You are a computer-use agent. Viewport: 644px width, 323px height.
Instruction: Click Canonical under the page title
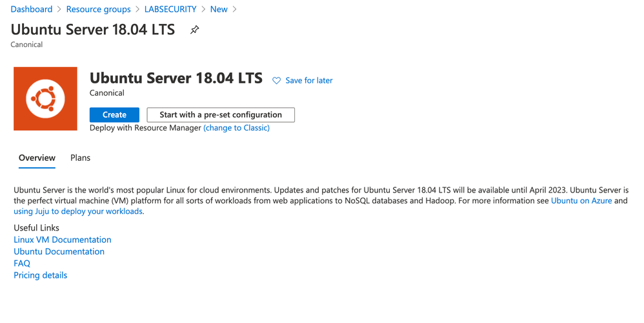26,45
